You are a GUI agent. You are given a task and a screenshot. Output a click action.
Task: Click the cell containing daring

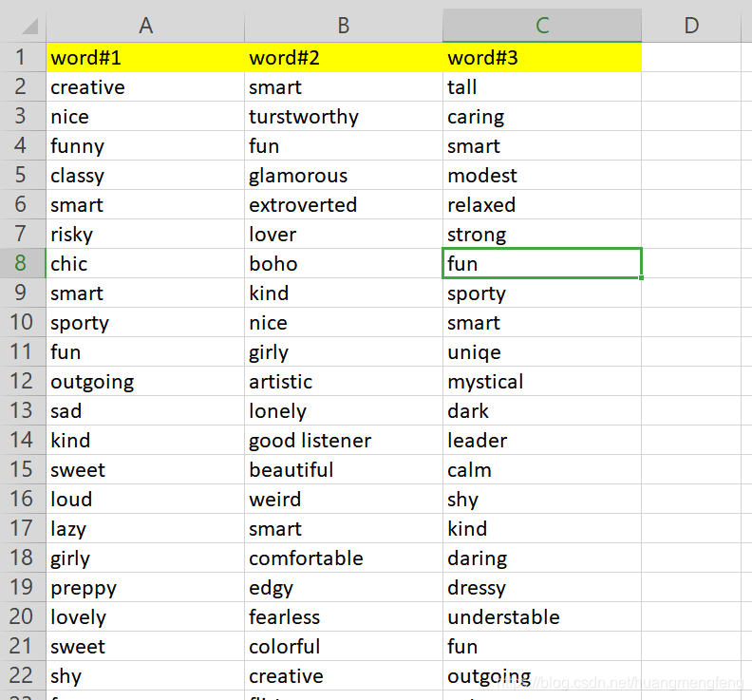point(542,558)
